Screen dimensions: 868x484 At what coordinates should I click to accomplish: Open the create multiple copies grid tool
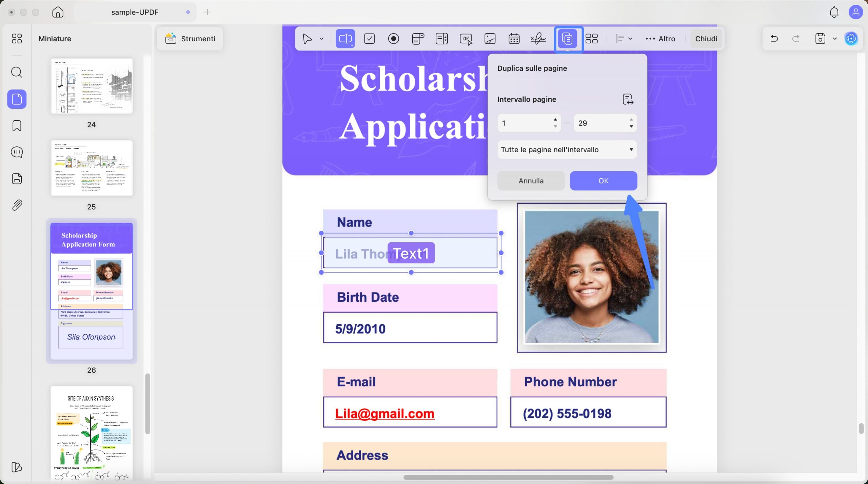point(592,39)
